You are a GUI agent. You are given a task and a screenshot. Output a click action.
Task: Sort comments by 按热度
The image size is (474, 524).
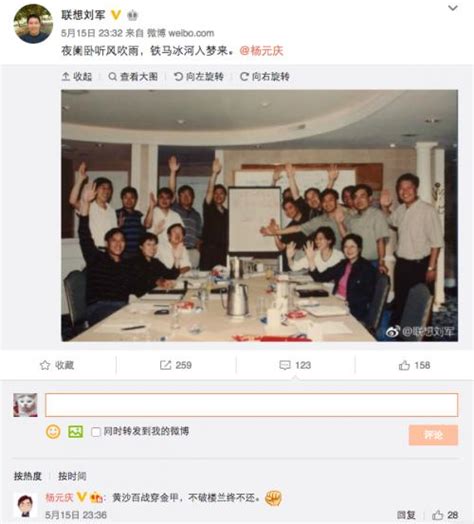click(x=28, y=476)
